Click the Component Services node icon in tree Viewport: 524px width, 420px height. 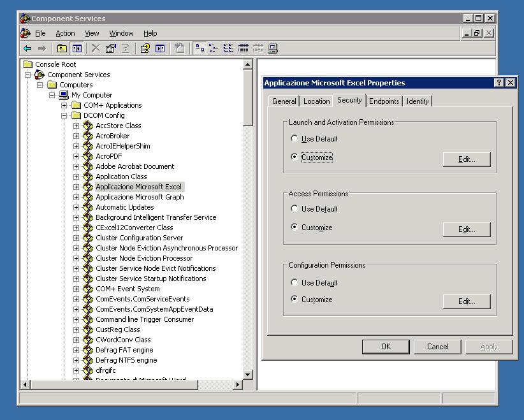40,75
